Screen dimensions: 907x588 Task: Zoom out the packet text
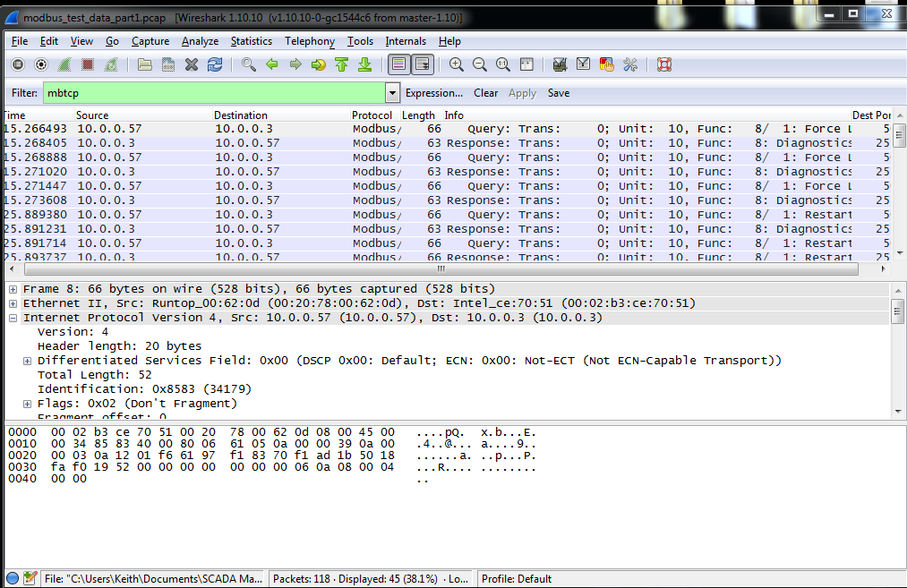pyautogui.click(x=480, y=64)
